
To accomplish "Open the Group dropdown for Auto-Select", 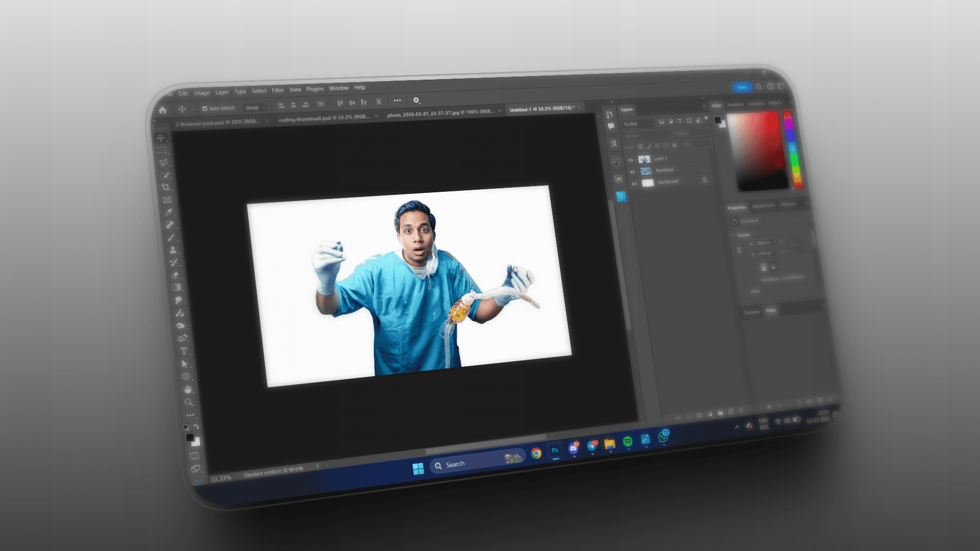I will (255, 108).
